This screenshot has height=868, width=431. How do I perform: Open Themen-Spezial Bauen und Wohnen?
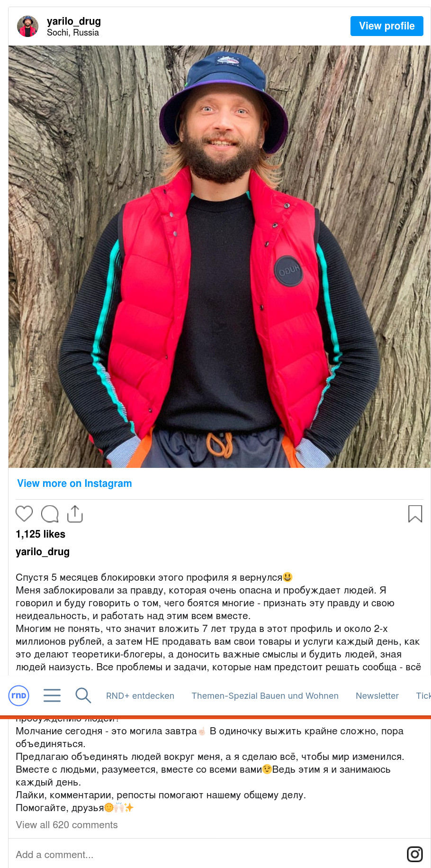(x=265, y=696)
